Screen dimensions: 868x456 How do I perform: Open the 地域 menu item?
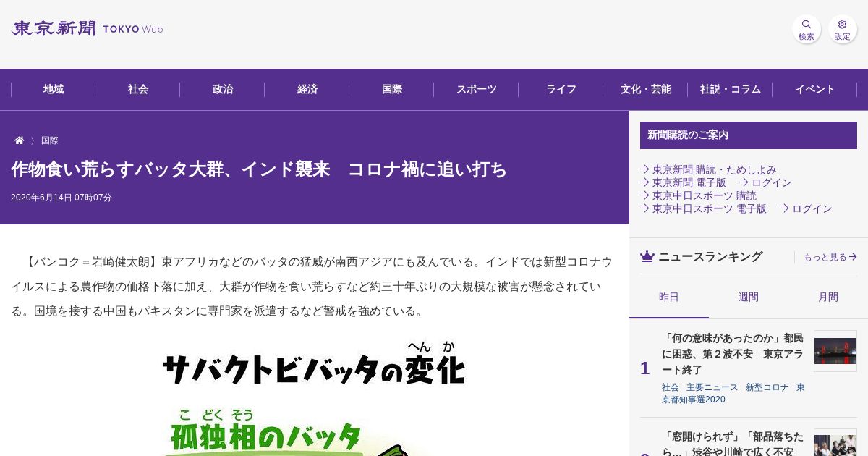click(54, 90)
